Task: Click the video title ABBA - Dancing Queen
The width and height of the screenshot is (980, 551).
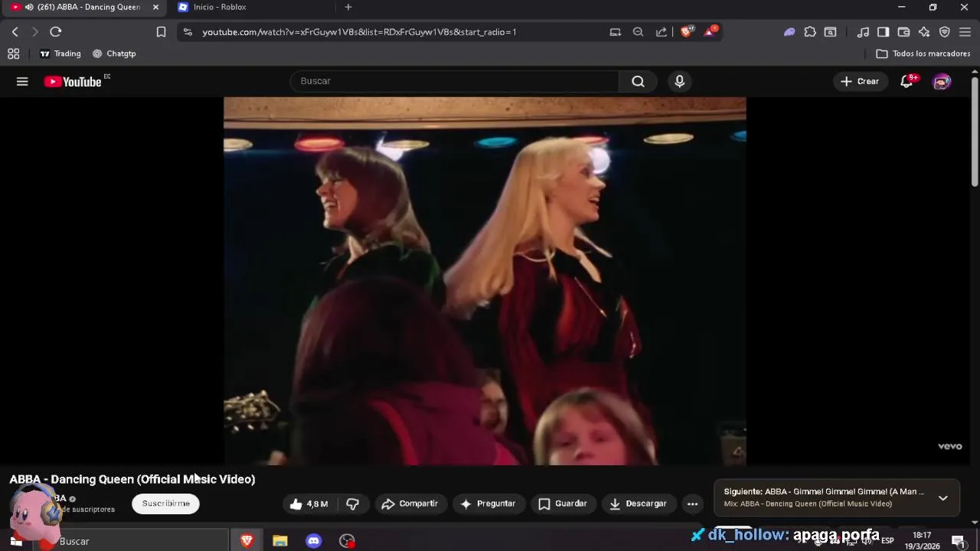Action: coord(132,479)
